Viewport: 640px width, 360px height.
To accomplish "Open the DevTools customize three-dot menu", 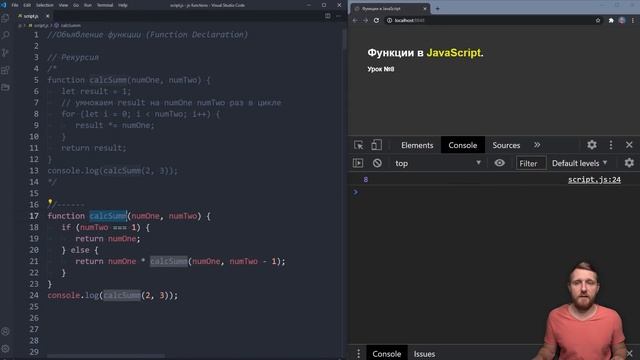I will (611, 144).
